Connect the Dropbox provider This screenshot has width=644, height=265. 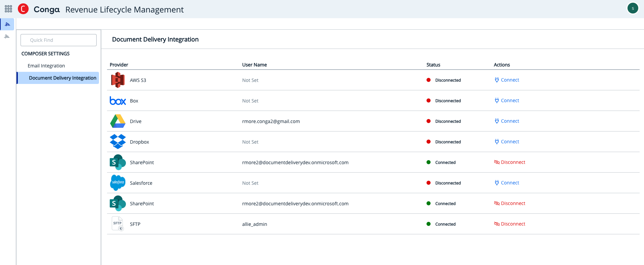pyautogui.click(x=507, y=142)
